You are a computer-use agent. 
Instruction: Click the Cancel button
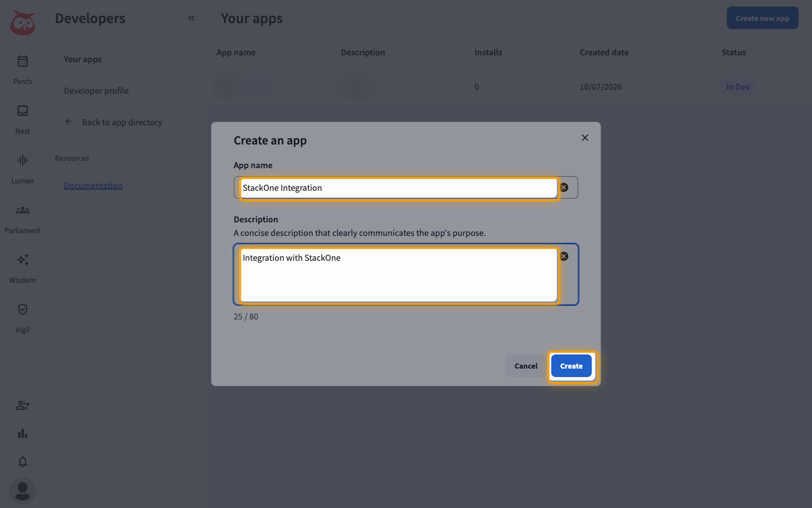tap(526, 366)
